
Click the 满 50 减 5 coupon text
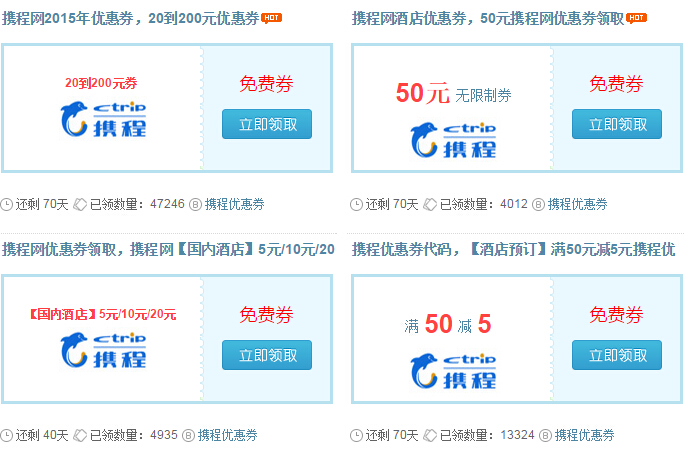448,324
